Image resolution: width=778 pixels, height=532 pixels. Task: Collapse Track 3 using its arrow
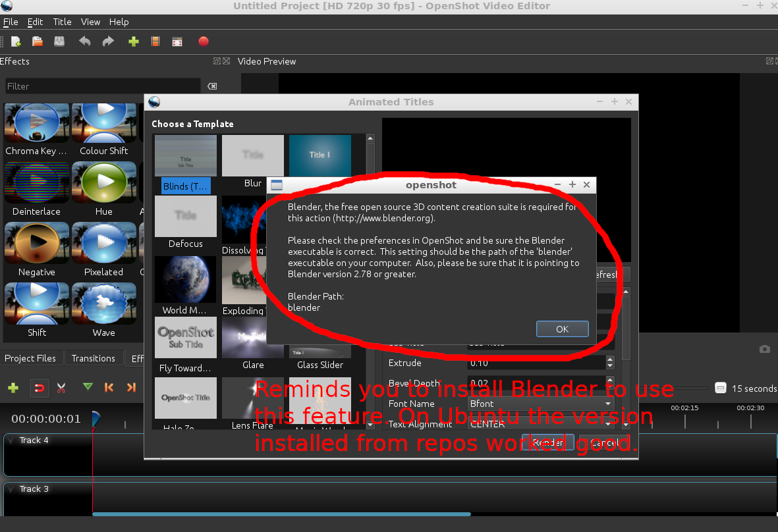(x=11, y=489)
